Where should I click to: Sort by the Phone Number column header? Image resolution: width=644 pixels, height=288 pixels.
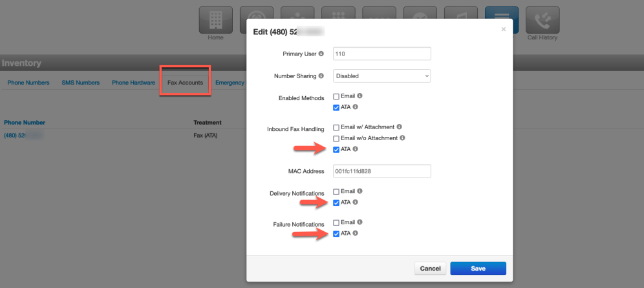click(x=25, y=122)
